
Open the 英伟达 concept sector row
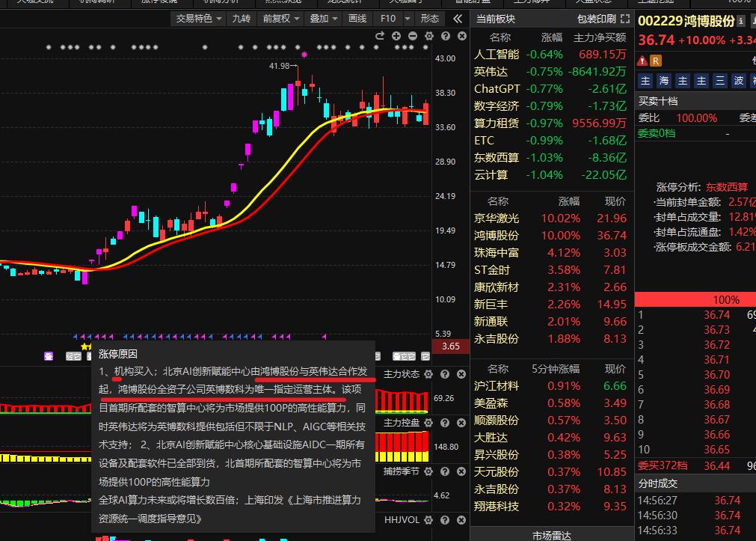click(550, 72)
